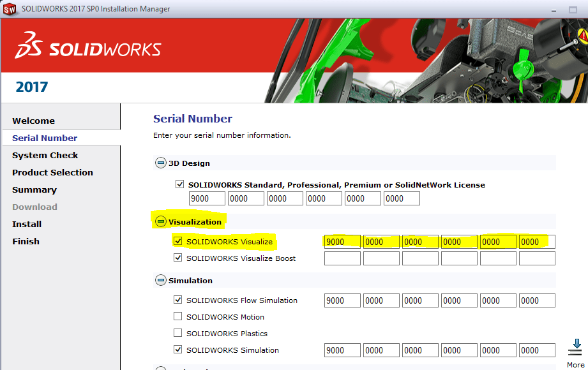Collapse the Simulation section

[x=161, y=281]
